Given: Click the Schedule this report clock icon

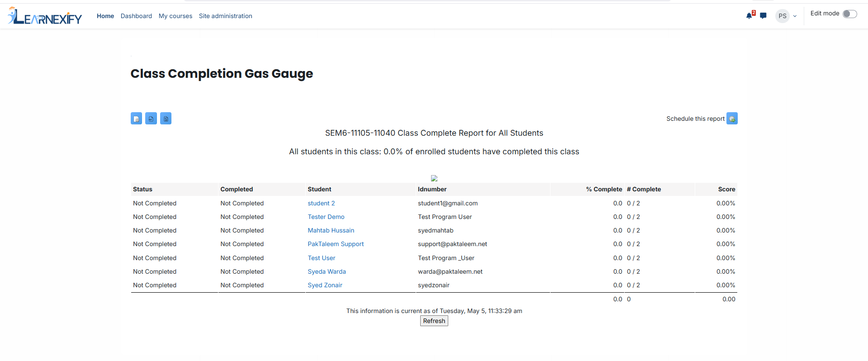Looking at the screenshot, I should coord(732,119).
